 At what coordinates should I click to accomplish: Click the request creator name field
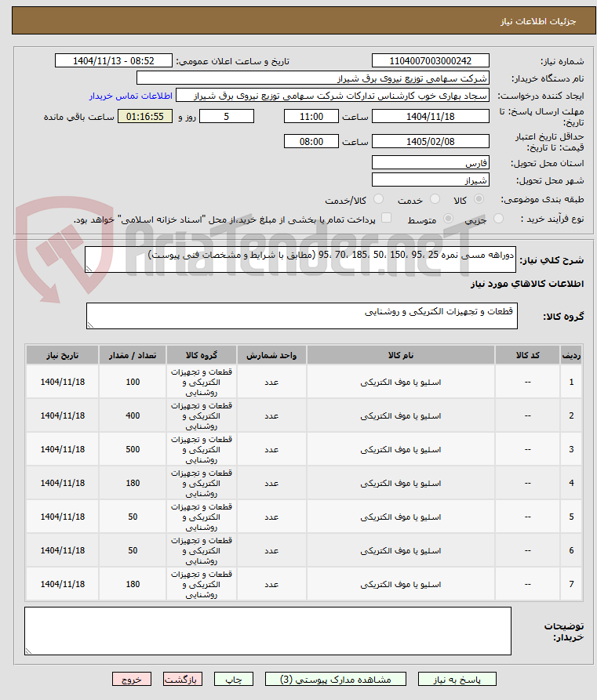click(333, 96)
